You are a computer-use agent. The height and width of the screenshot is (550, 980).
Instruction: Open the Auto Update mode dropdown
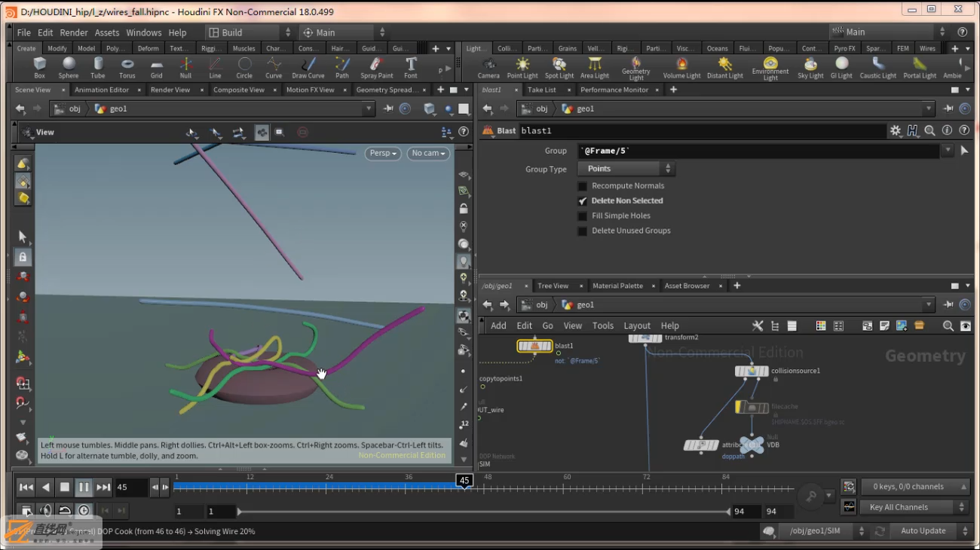(929, 531)
